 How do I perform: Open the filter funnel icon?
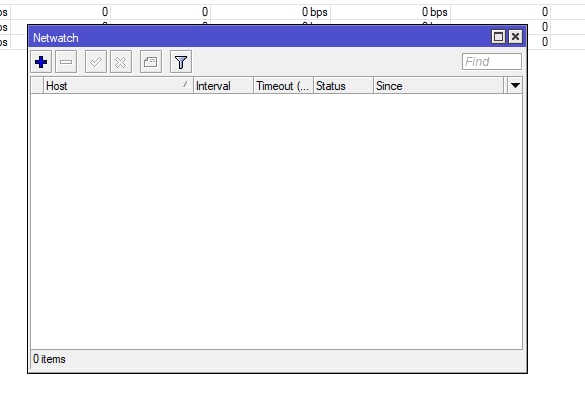tap(181, 62)
